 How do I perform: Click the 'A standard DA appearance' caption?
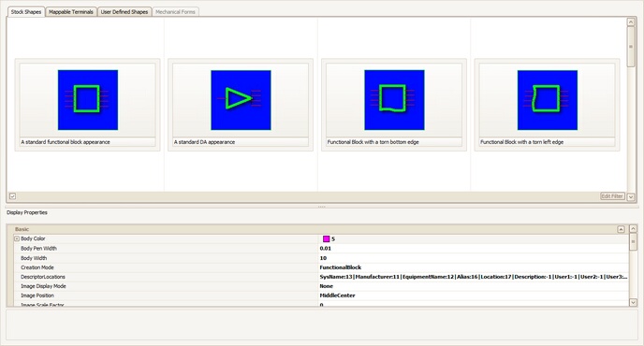[205, 142]
